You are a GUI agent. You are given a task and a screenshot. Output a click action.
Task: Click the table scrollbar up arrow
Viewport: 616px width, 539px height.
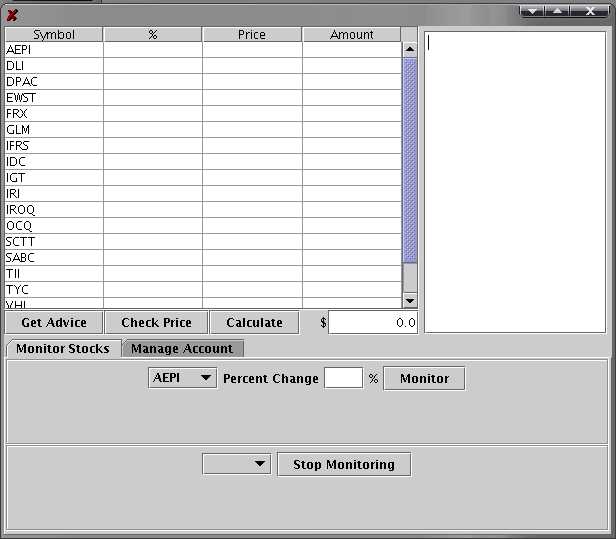pyautogui.click(x=409, y=49)
